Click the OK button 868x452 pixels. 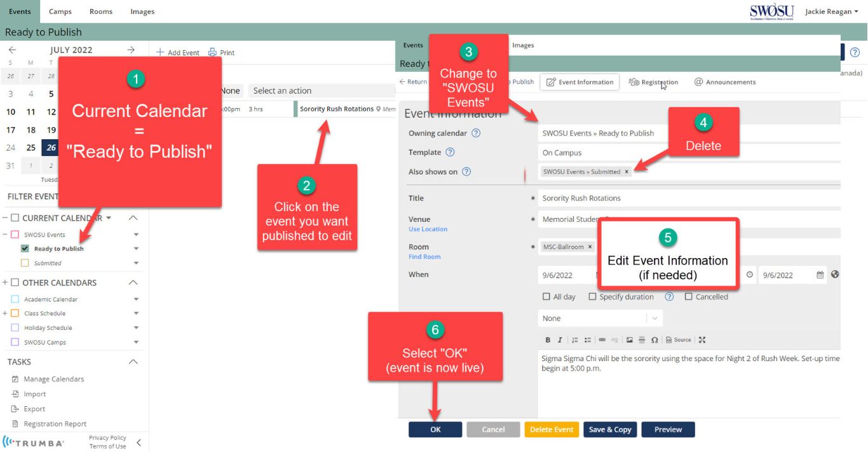point(435,430)
